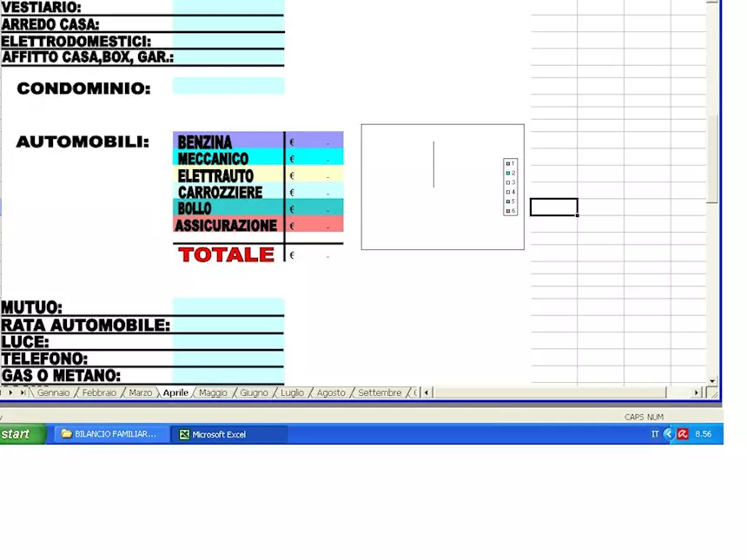The image size is (747, 560).
Task: Select the RATA AUTOMOBILE label
Action: point(86,325)
